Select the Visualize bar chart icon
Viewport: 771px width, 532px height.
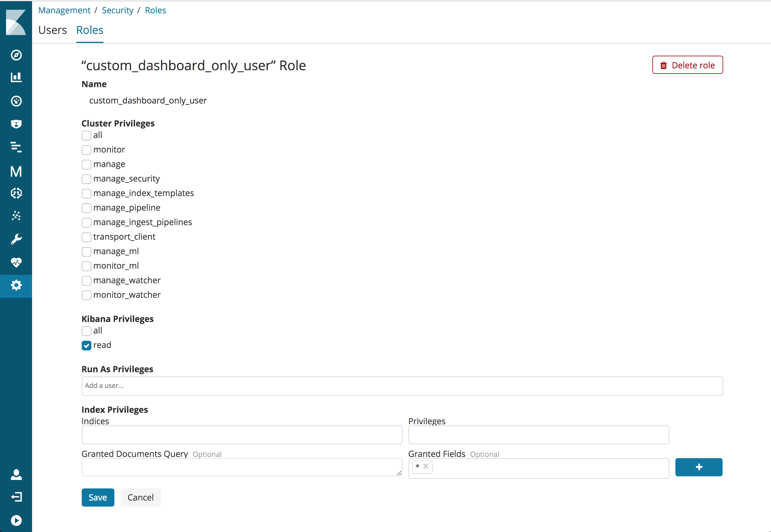click(16, 77)
